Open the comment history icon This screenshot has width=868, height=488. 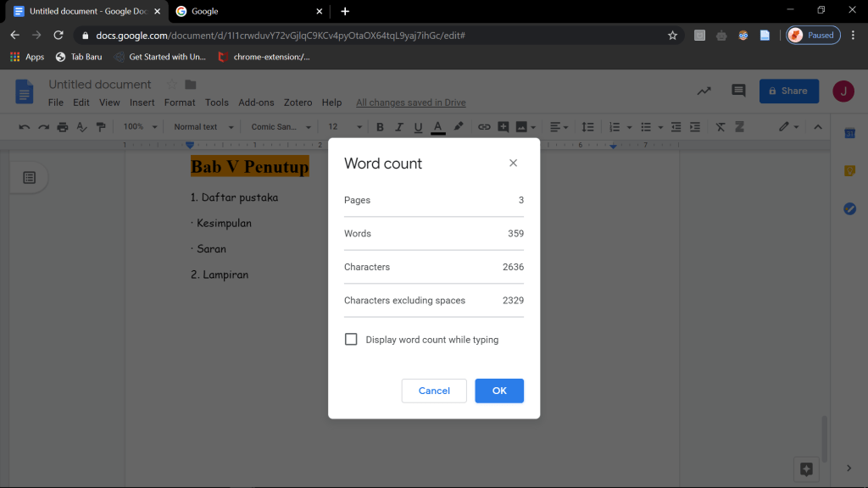(x=738, y=91)
